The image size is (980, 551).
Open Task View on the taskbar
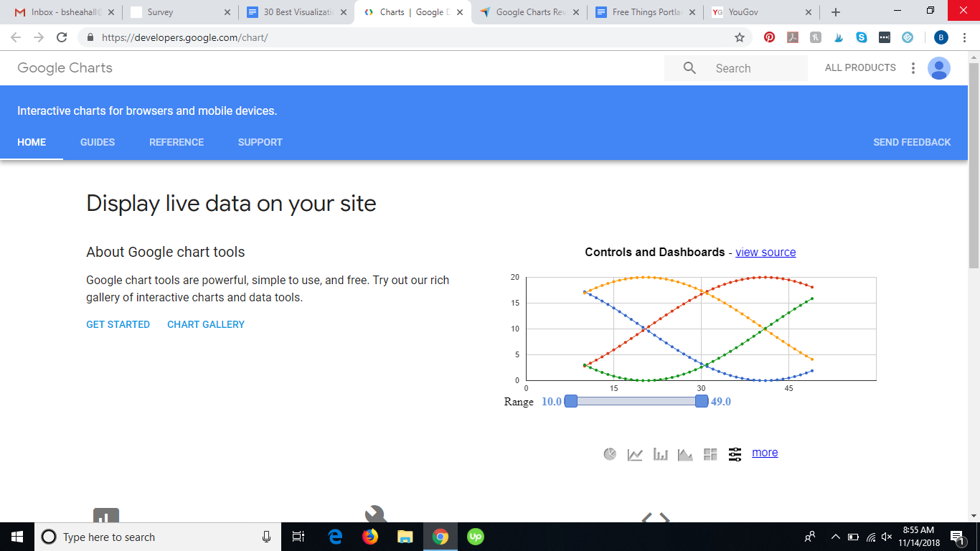point(298,537)
